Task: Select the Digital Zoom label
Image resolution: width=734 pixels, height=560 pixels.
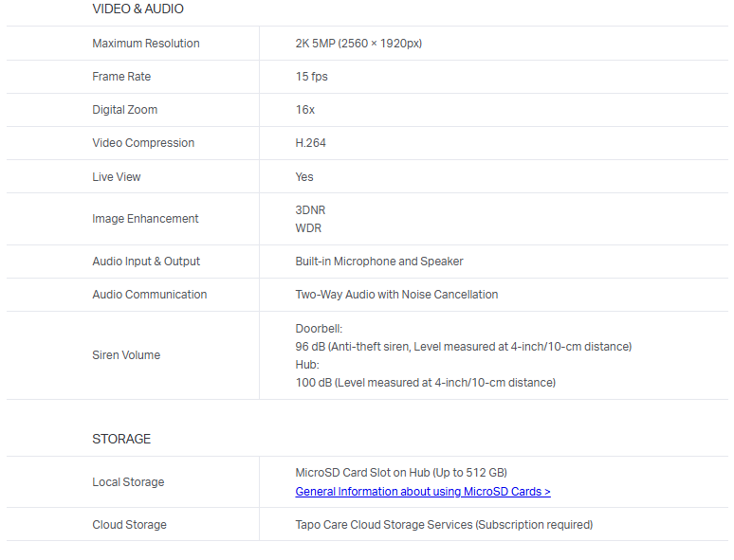Action: (125, 110)
